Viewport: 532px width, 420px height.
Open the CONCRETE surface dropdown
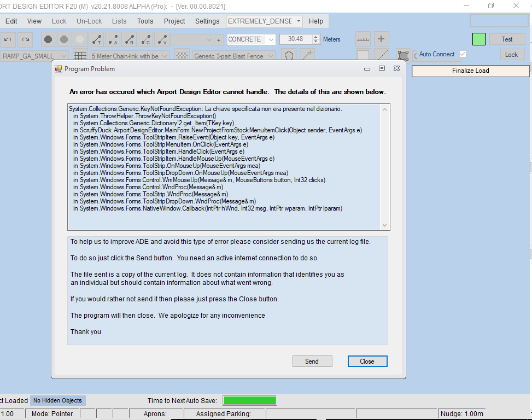pyautogui.click(x=251, y=39)
